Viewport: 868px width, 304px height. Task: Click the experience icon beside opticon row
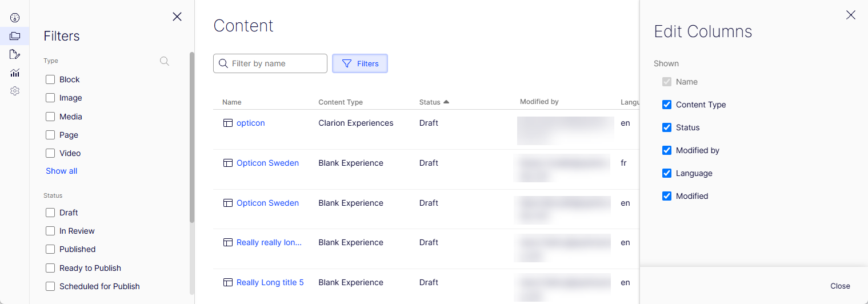click(227, 123)
